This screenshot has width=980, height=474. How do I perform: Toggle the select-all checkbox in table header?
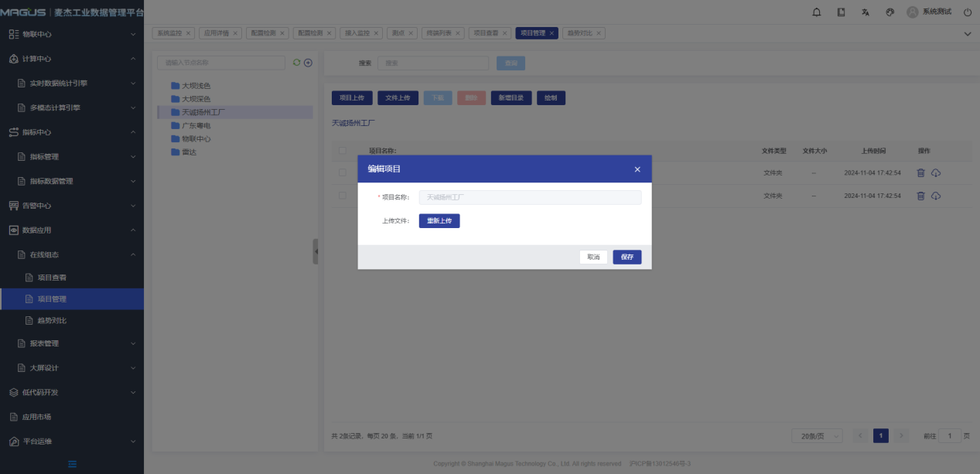[x=343, y=151]
